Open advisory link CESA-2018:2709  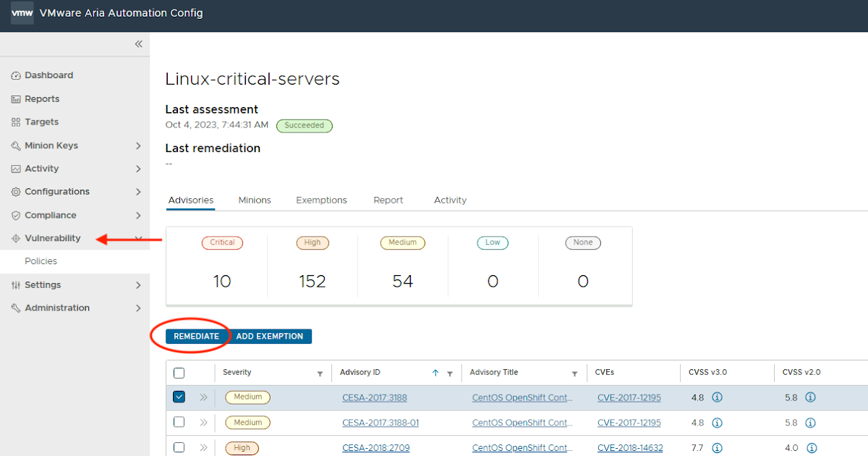376,448
